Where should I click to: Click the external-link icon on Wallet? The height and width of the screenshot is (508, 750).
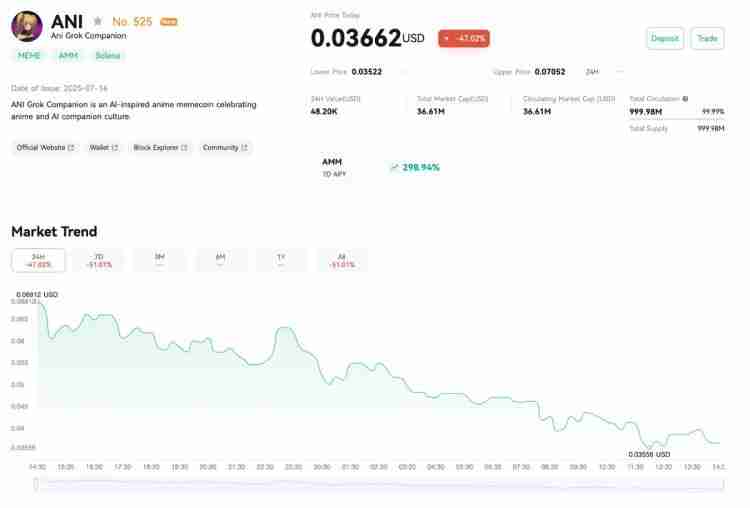click(x=114, y=148)
